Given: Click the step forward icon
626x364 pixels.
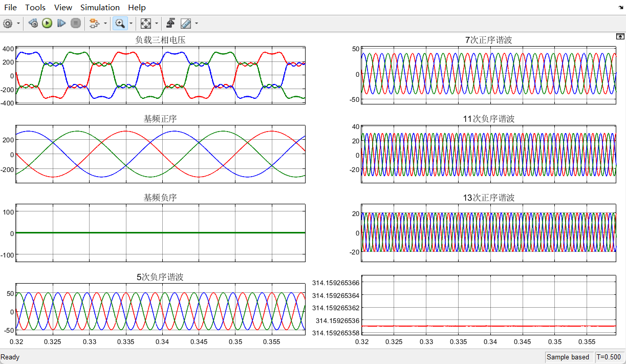Looking at the screenshot, I should coord(61,23).
